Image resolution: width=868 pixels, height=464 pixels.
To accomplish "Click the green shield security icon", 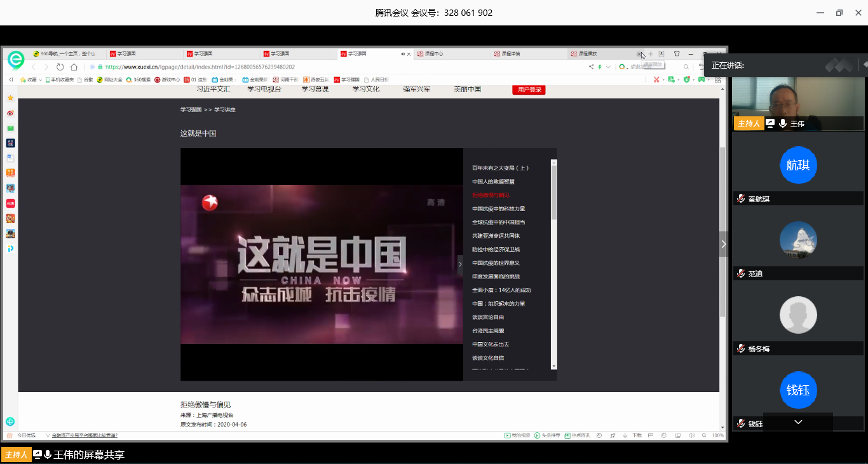I will [686, 79].
